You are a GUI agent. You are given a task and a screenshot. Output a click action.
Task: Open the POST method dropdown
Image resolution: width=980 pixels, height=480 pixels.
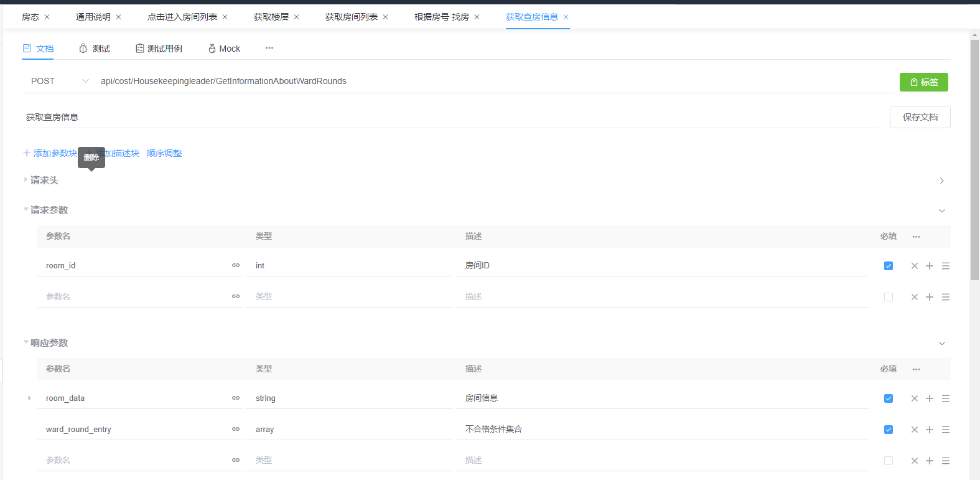click(60, 81)
